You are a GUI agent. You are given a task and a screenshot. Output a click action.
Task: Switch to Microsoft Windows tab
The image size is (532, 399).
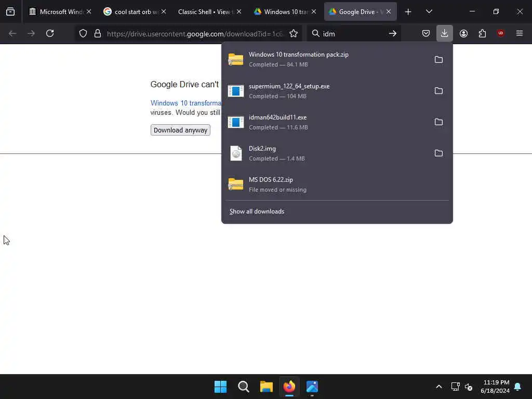coord(61,12)
